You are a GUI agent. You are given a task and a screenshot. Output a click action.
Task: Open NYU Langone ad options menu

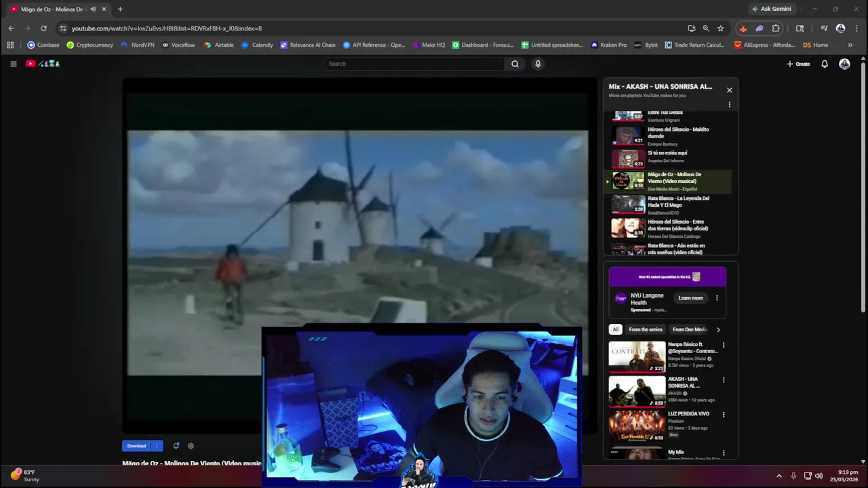[x=717, y=298]
